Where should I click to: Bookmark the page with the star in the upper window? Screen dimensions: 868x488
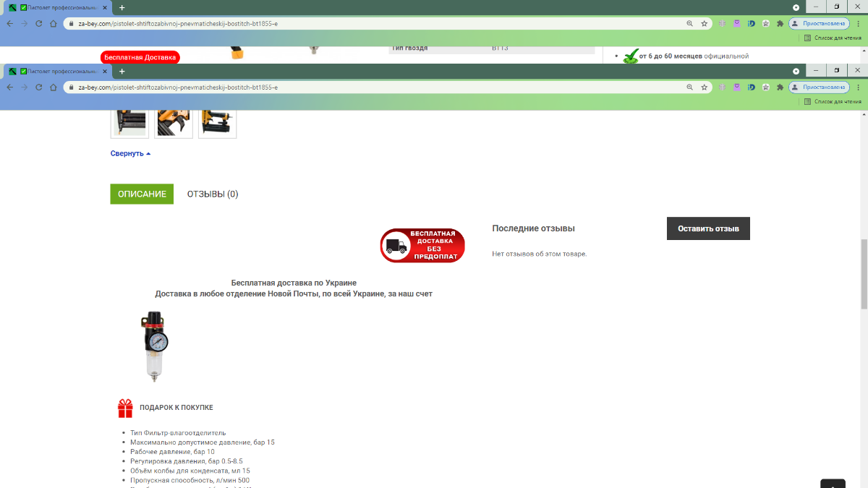[704, 23]
